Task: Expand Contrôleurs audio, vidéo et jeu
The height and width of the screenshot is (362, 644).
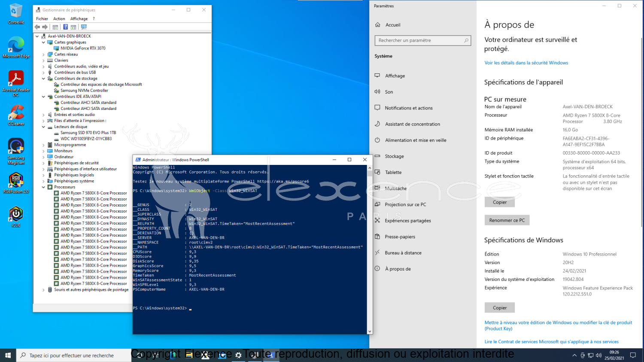Action: pos(43,67)
